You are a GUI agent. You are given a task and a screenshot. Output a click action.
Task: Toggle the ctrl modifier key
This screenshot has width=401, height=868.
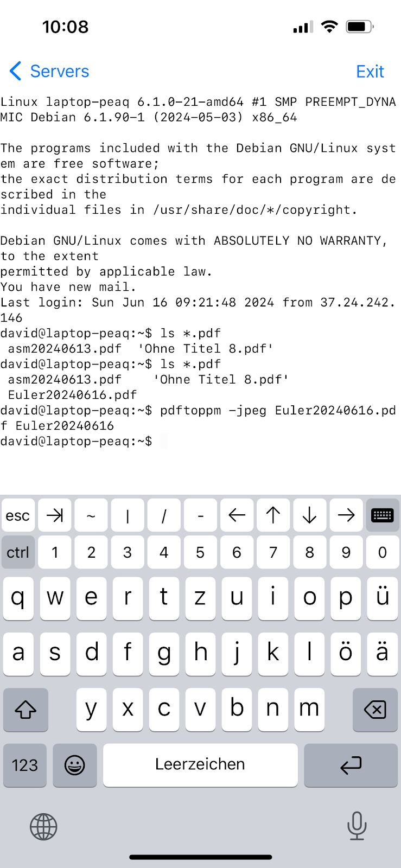(x=18, y=552)
